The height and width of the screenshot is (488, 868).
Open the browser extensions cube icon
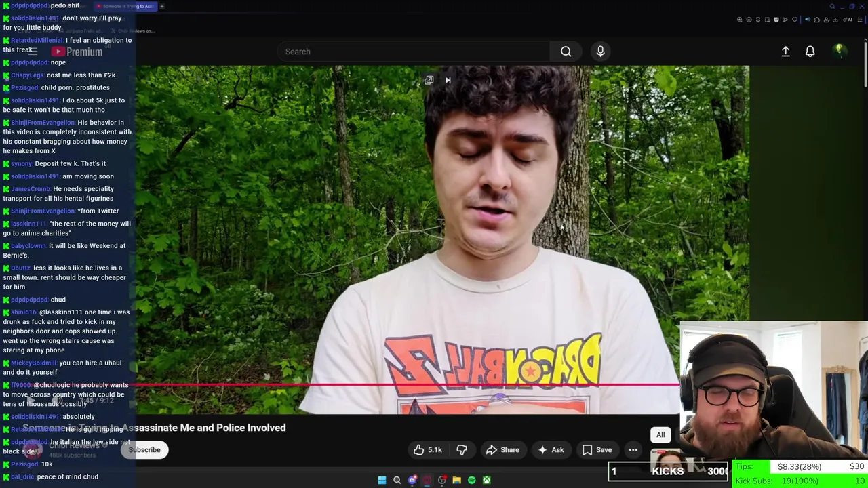pos(817,20)
